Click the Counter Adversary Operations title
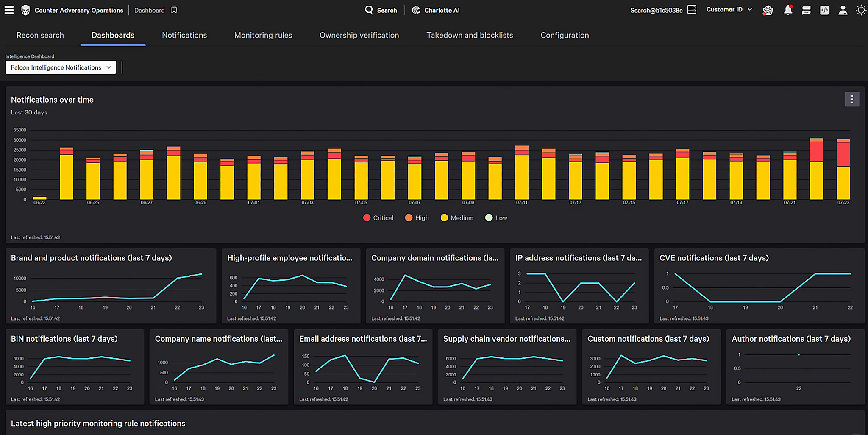 coord(79,10)
